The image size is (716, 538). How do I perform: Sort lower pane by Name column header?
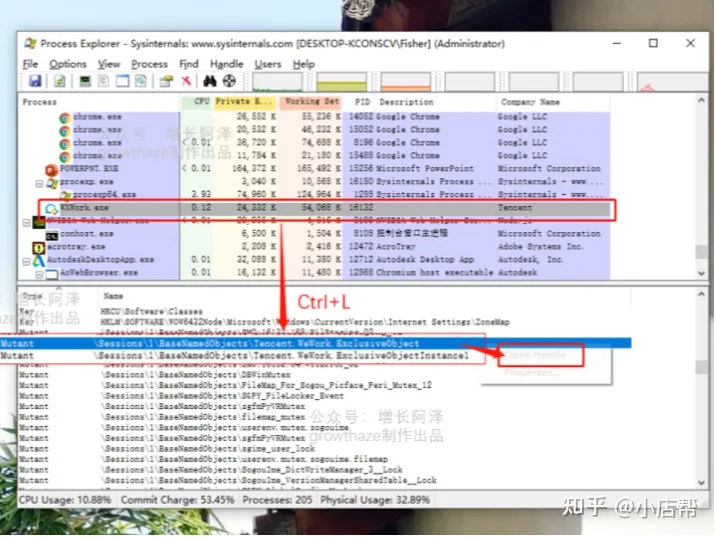[113, 296]
